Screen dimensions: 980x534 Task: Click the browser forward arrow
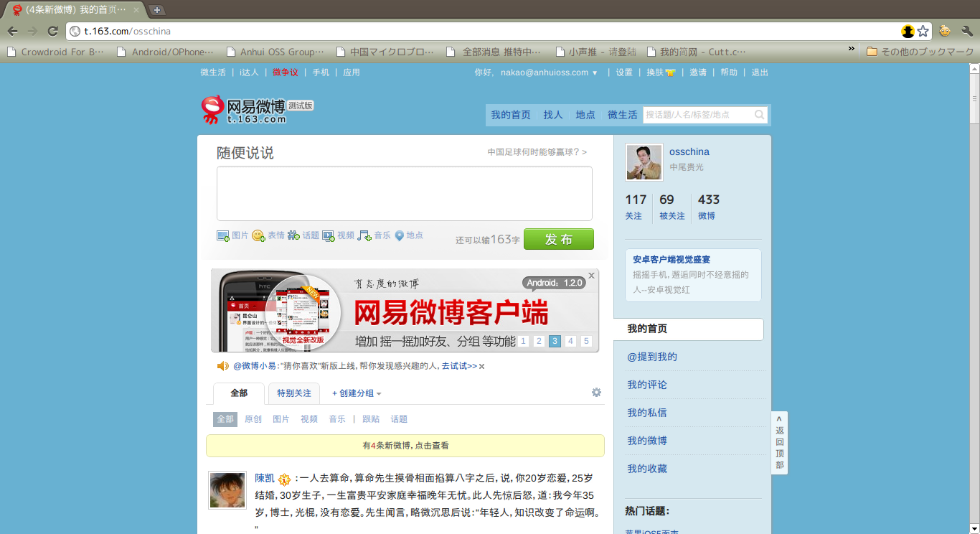click(x=32, y=31)
